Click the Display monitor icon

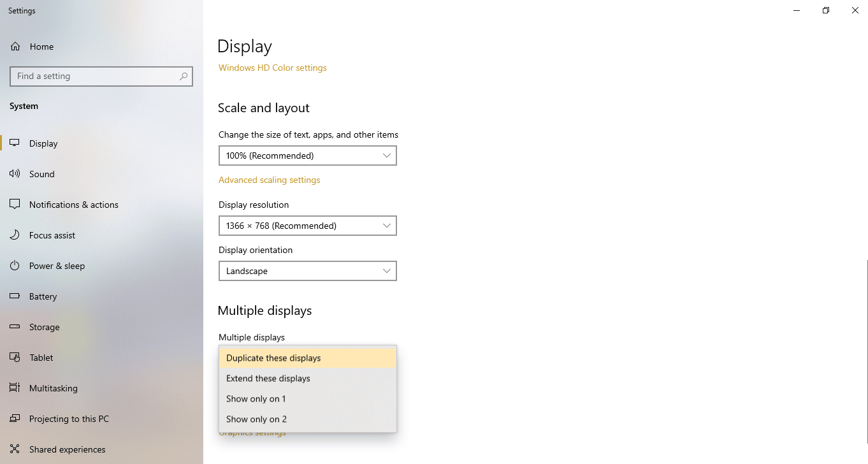(x=15, y=143)
